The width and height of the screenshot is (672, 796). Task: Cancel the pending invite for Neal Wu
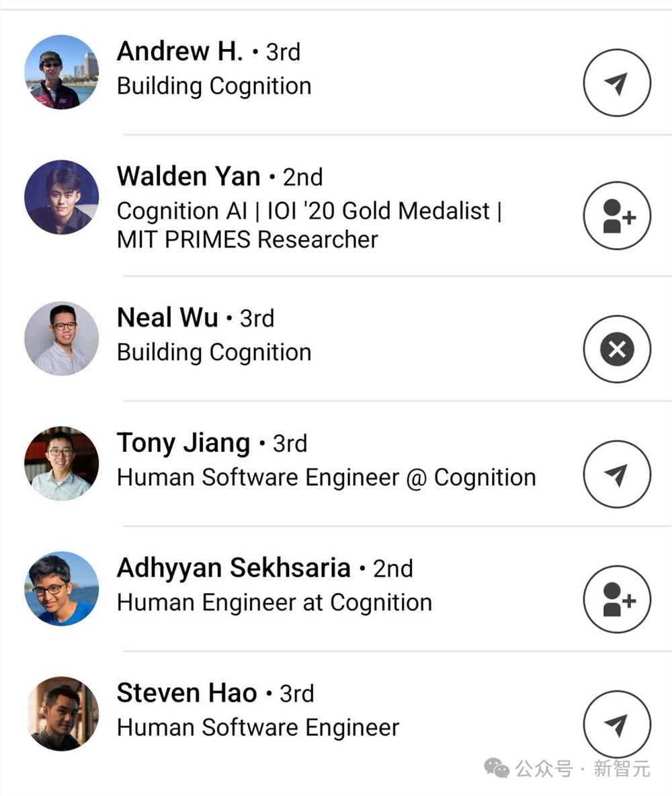[x=616, y=350]
